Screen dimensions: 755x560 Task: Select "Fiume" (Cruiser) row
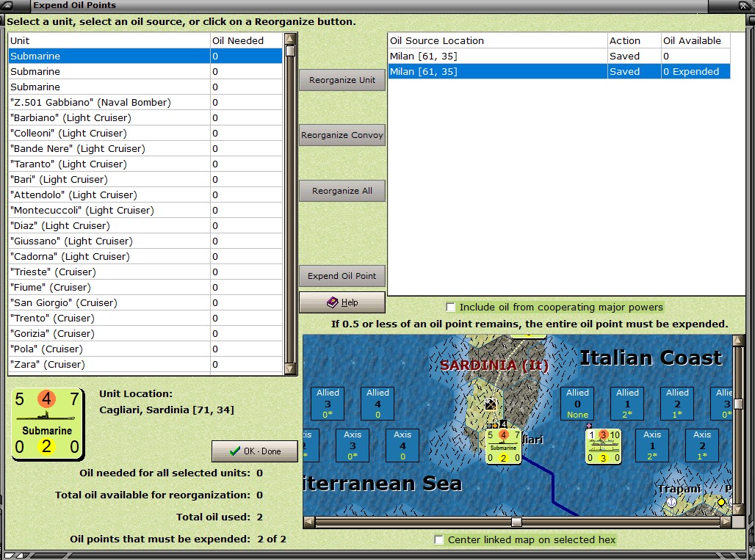(145, 287)
